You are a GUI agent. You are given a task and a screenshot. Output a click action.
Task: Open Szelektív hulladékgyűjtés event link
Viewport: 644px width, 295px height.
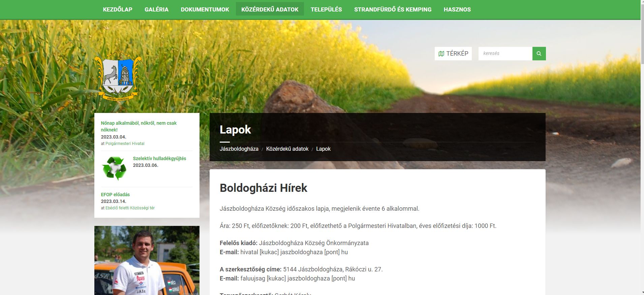point(159,158)
